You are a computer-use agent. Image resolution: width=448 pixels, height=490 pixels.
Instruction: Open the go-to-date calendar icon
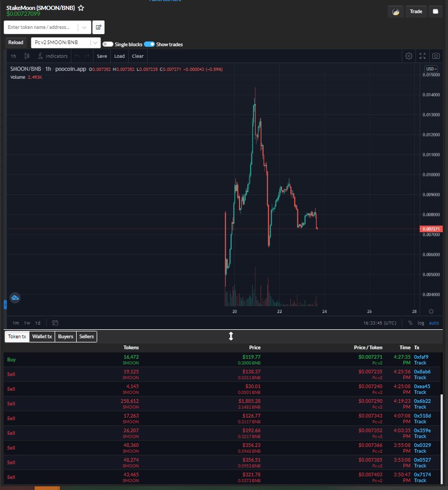pyautogui.click(x=55, y=323)
